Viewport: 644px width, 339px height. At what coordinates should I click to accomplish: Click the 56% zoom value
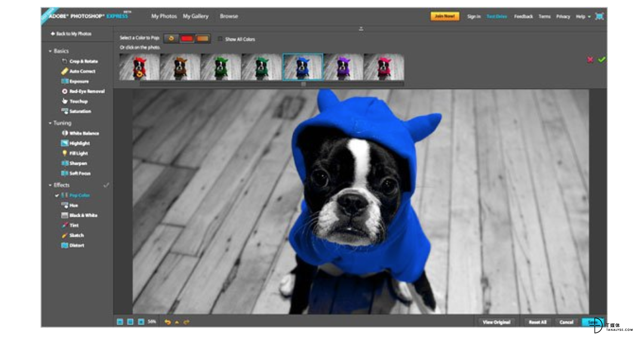(x=152, y=322)
